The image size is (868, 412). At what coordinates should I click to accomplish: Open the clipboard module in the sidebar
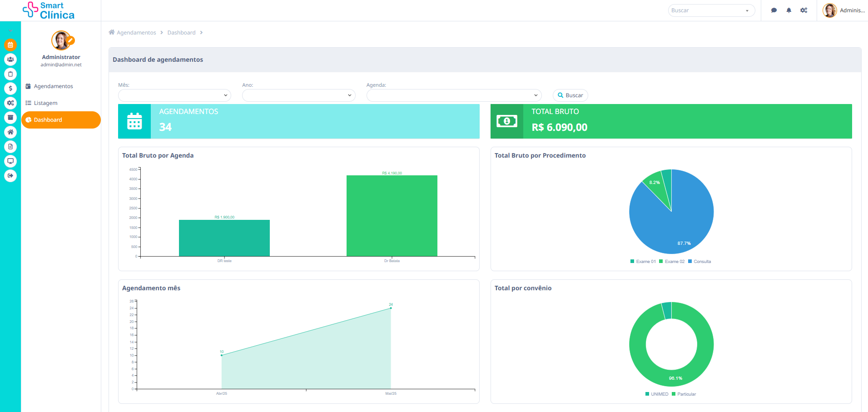(x=10, y=74)
